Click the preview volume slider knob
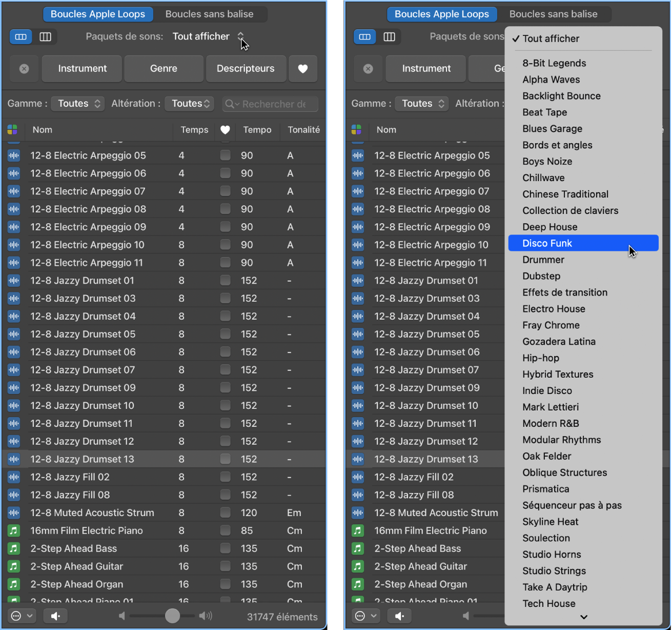 click(x=173, y=616)
